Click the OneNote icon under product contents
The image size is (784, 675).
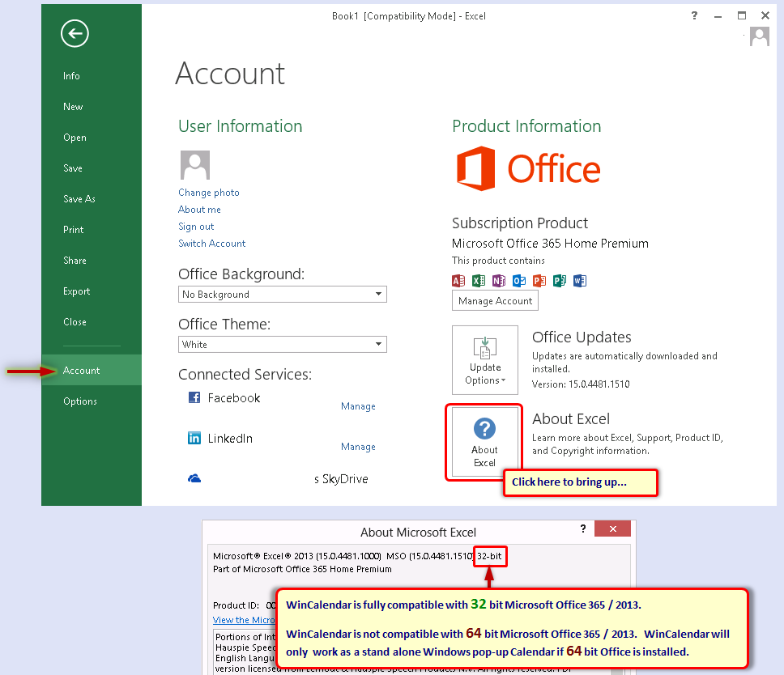(x=499, y=281)
